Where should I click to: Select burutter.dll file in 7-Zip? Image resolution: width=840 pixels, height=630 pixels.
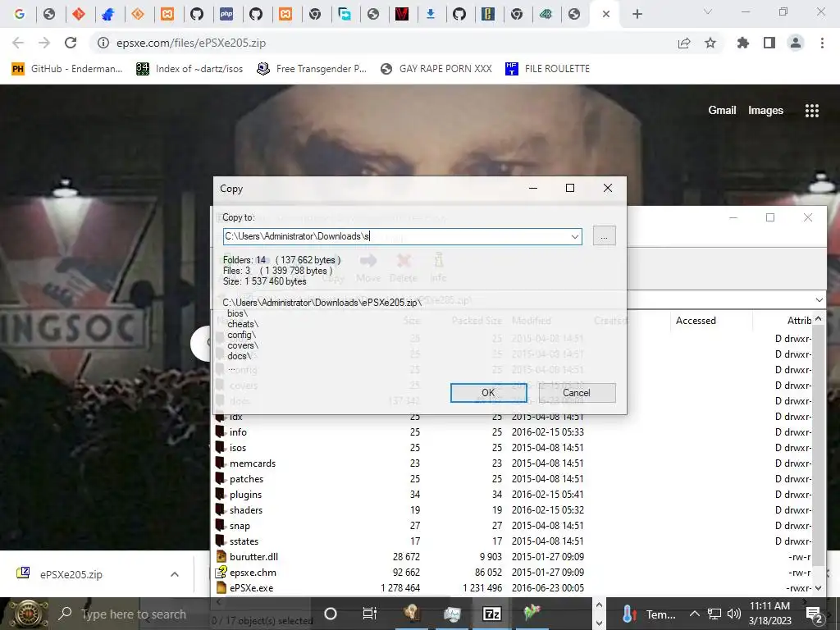(x=253, y=557)
